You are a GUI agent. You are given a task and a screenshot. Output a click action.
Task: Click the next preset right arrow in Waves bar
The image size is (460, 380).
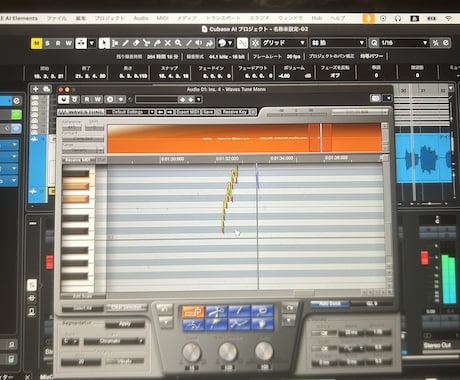coord(169,112)
